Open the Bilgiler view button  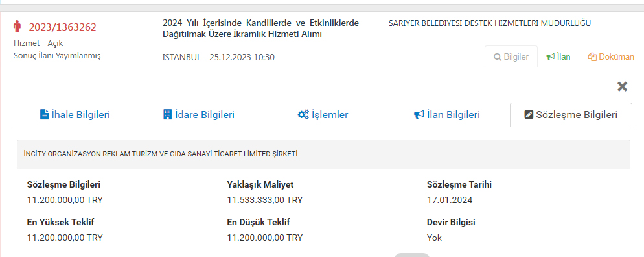[x=511, y=57]
